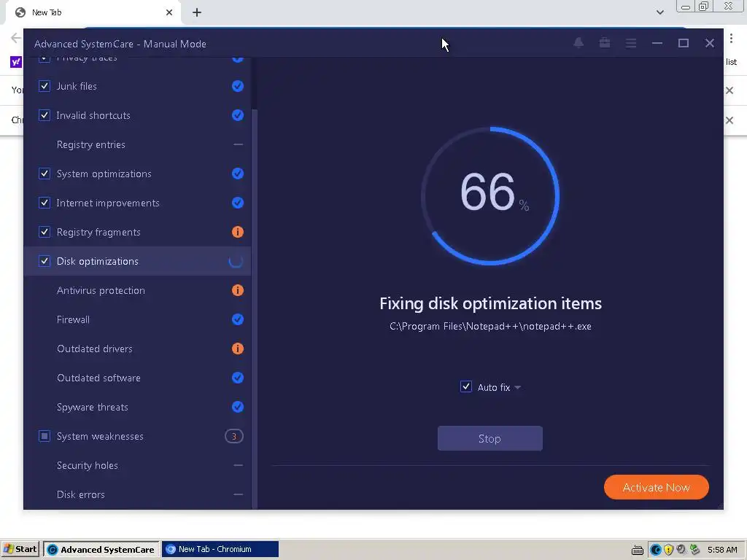Select the Firewall row

pos(138,319)
